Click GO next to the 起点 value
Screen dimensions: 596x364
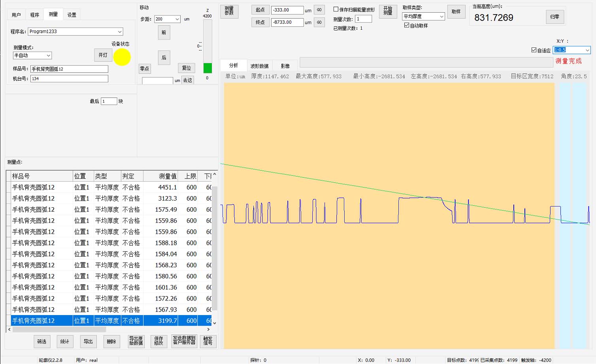tap(319, 10)
